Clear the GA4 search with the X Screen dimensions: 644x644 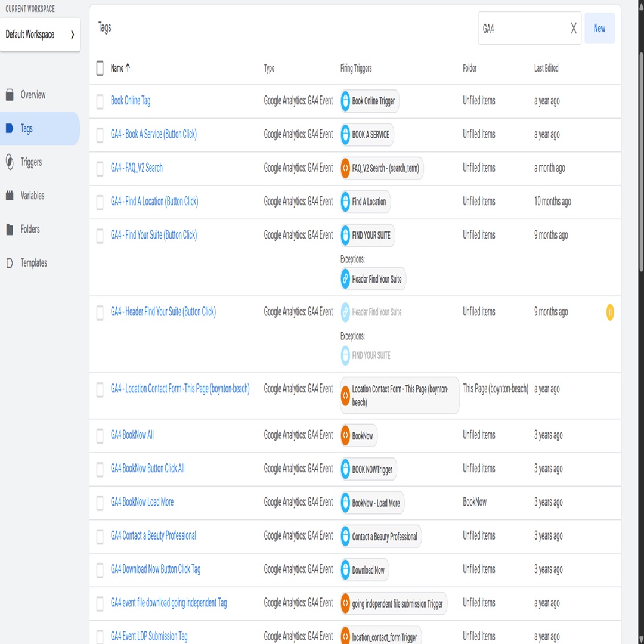[x=572, y=28]
